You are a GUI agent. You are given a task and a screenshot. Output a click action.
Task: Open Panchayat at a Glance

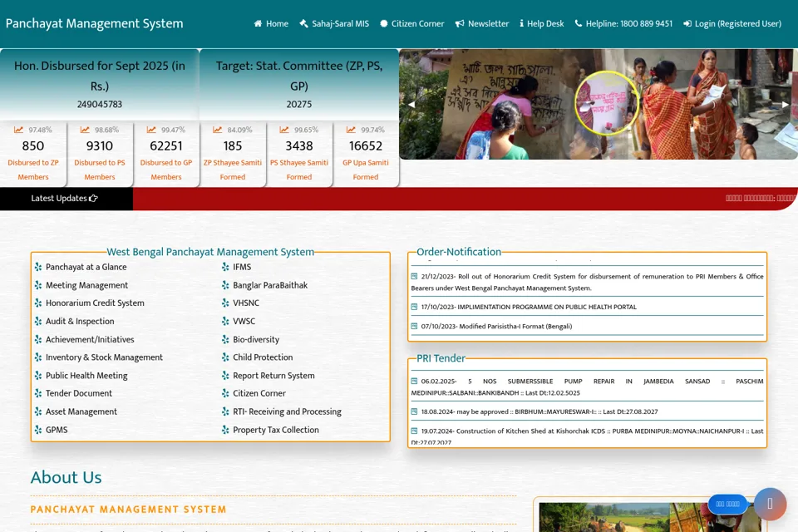pos(86,267)
